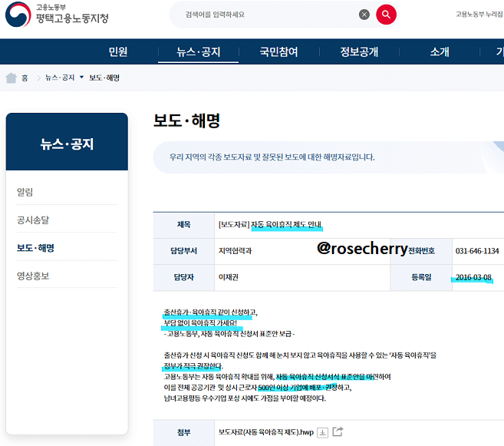Download the attached hwp file icon
The height and width of the screenshot is (446, 504).
click(322, 432)
